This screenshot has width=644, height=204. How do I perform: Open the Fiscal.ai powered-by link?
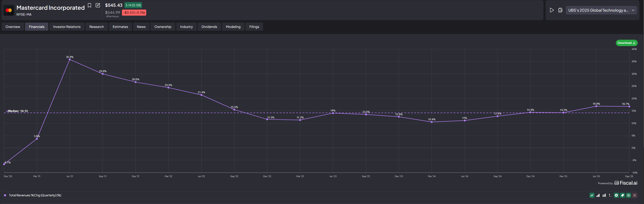click(x=625, y=183)
